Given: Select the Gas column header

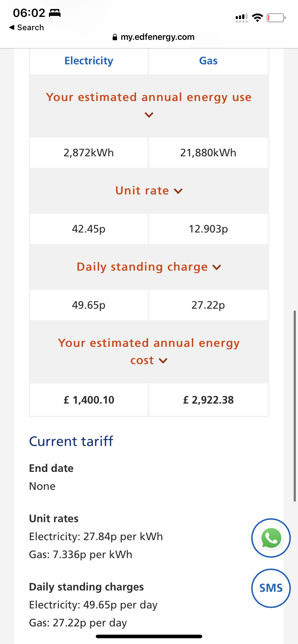Looking at the screenshot, I should [x=208, y=61].
